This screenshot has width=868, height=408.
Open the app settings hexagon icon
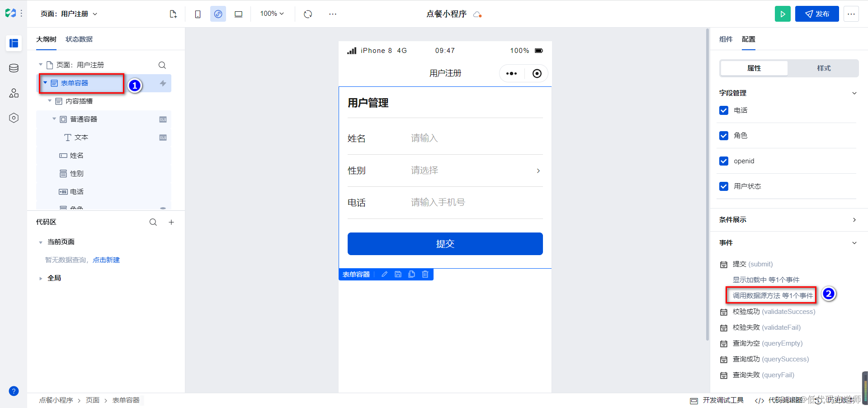14,118
